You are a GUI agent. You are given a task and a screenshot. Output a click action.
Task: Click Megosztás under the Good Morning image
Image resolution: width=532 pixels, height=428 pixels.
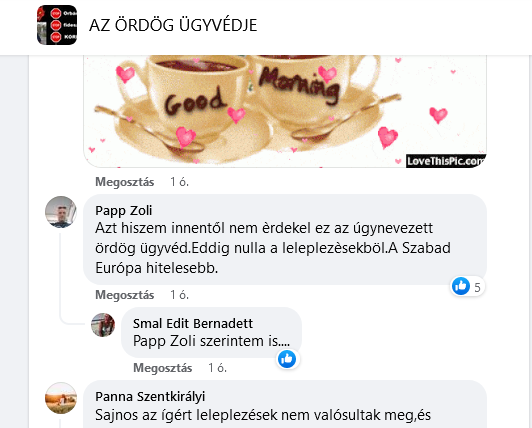[x=125, y=182]
